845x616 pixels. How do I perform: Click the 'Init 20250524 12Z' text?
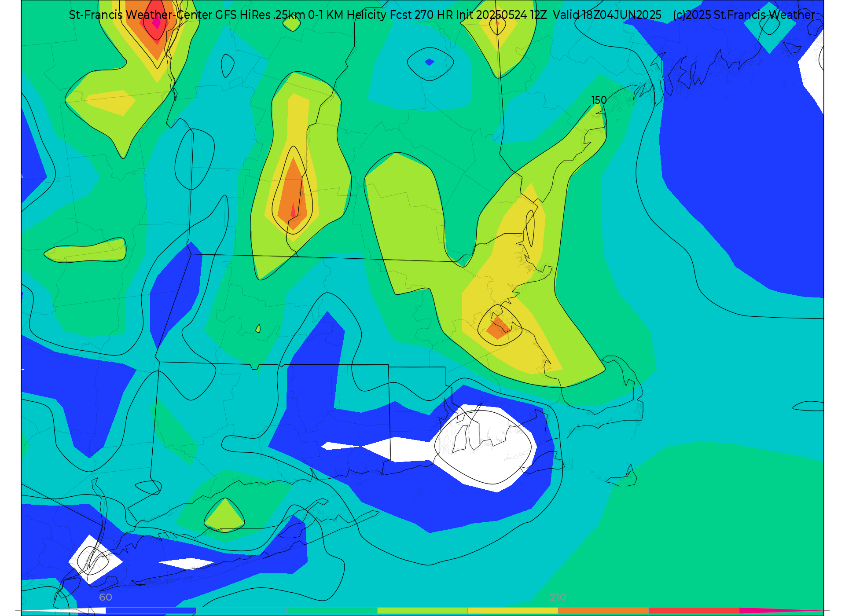coord(501,15)
